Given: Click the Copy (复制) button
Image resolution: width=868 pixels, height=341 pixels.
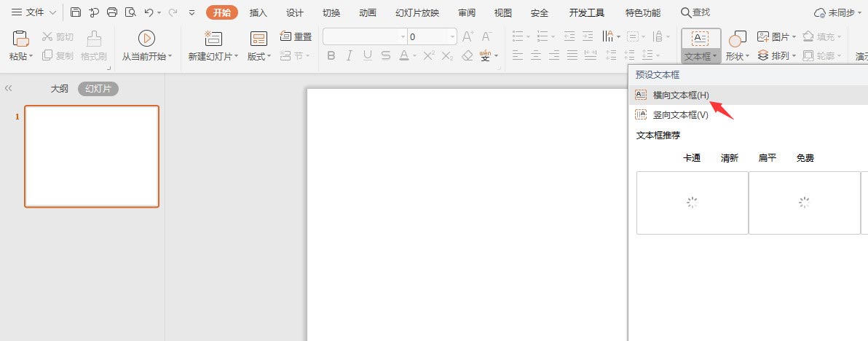Looking at the screenshot, I should (x=58, y=55).
